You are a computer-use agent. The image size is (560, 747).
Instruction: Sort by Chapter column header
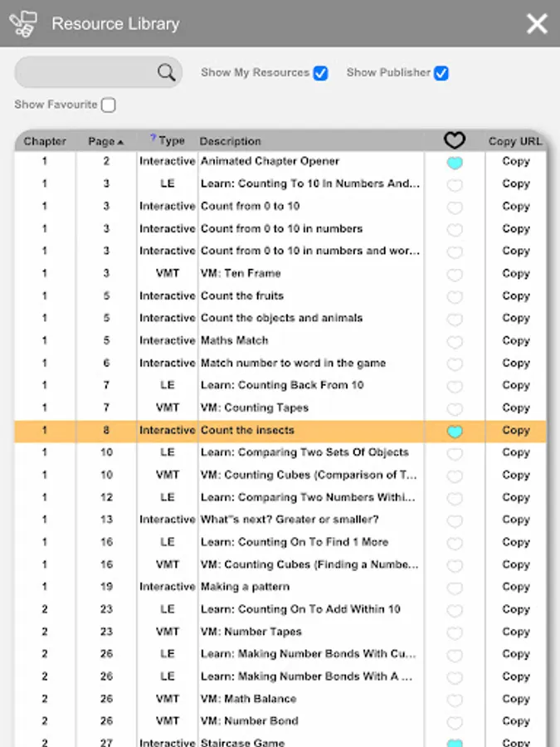(x=45, y=141)
